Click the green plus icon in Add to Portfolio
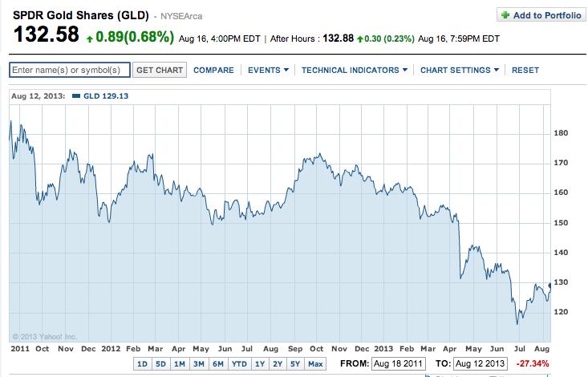The height and width of the screenshot is (377, 588). click(x=505, y=15)
